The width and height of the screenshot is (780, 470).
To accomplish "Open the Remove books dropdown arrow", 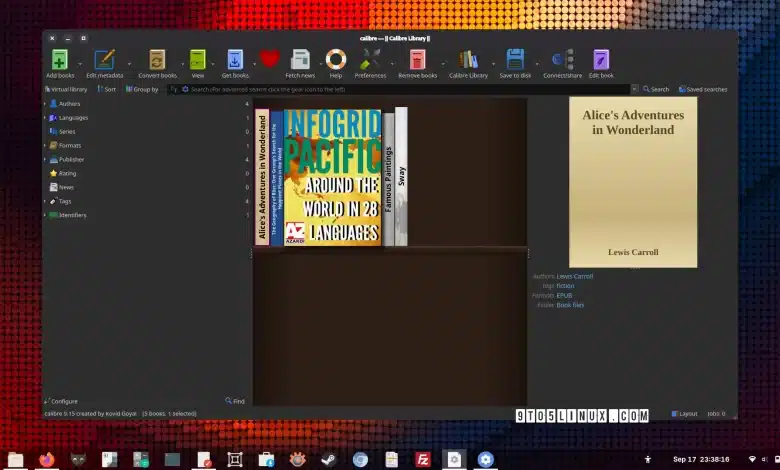I will pos(443,64).
